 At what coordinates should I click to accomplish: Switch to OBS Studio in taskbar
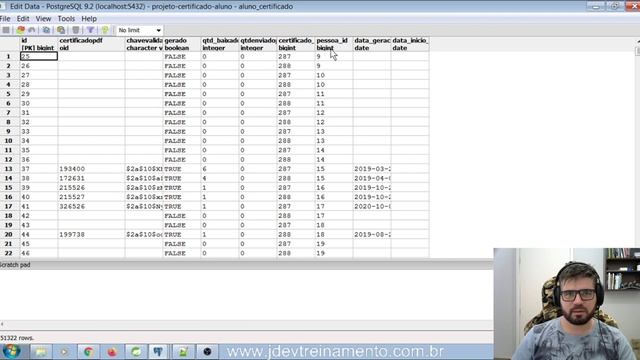207,352
